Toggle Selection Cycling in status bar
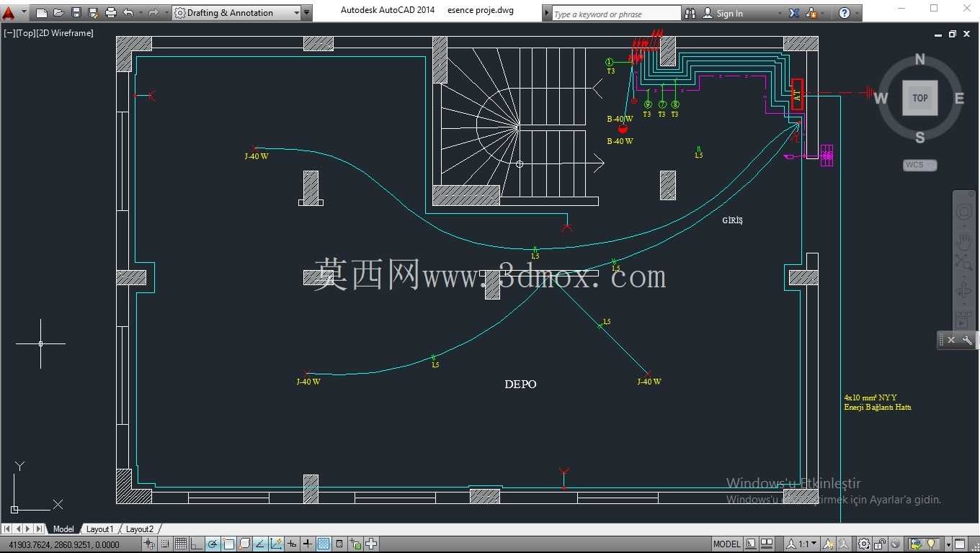This screenshot has width=980, height=553. [356, 544]
